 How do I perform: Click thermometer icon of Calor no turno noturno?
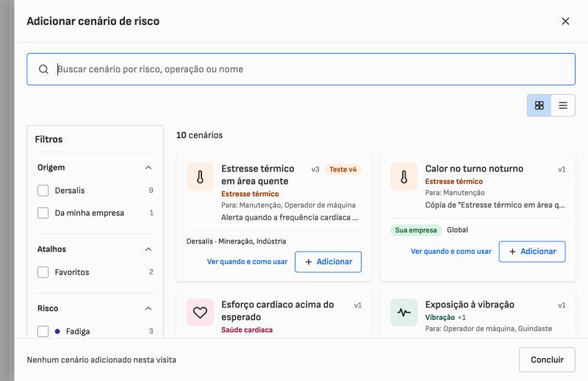tap(404, 177)
